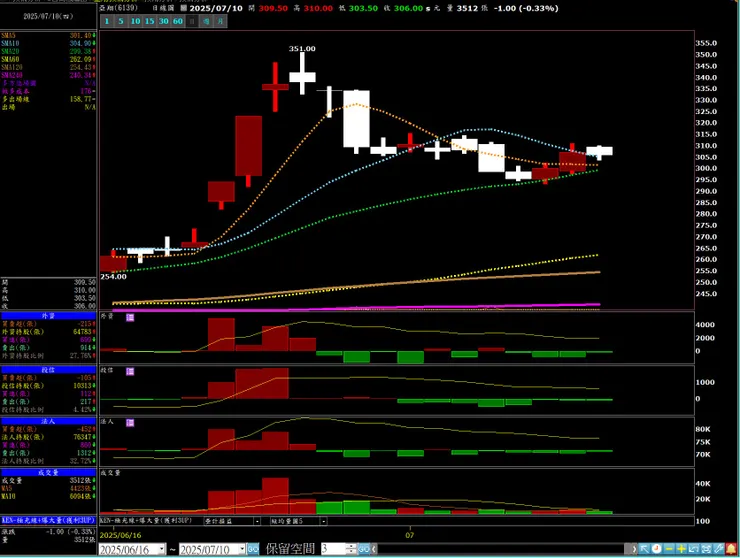Click the 07 month marker on the time axis

click(410, 535)
